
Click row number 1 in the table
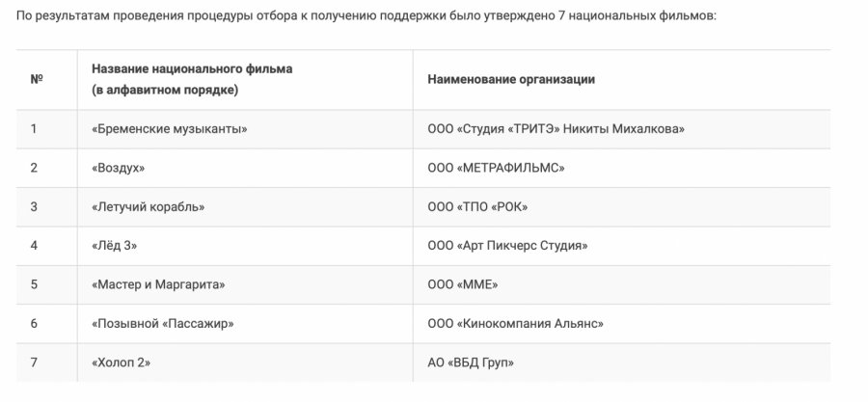pos(34,129)
